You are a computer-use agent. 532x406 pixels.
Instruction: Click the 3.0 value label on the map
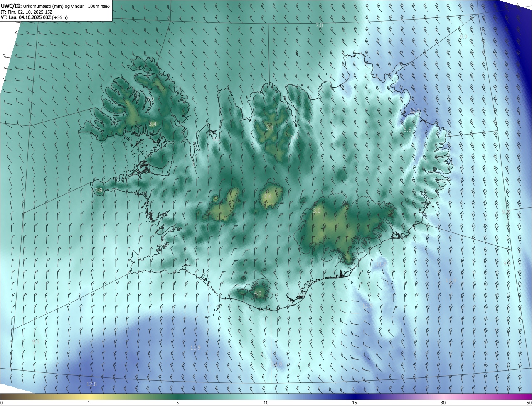coord(317,211)
